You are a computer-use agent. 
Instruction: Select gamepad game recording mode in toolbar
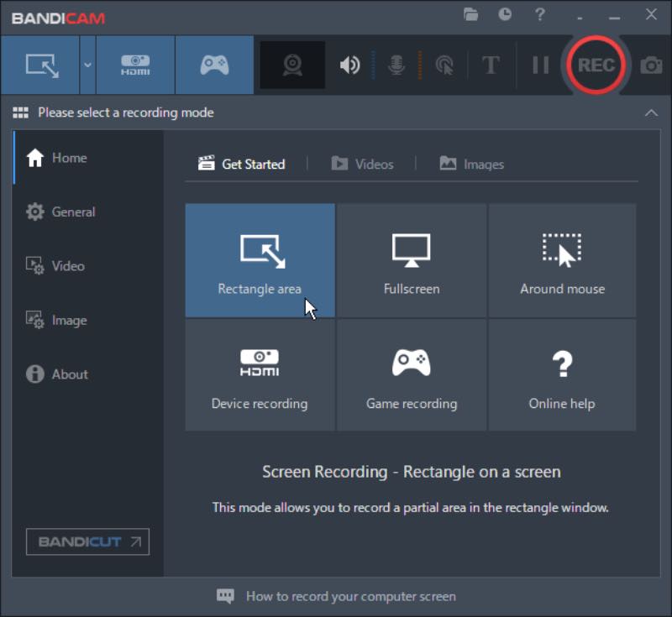point(214,65)
